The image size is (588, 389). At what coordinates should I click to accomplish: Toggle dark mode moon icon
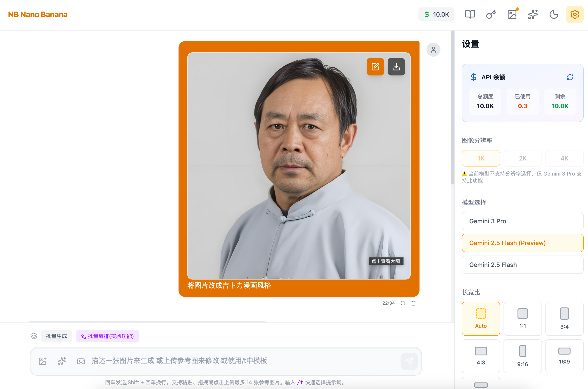(x=554, y=14)
